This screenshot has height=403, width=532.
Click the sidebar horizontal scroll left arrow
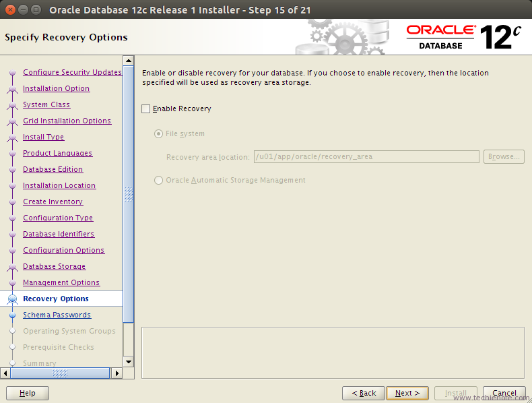tap(5, 373)
